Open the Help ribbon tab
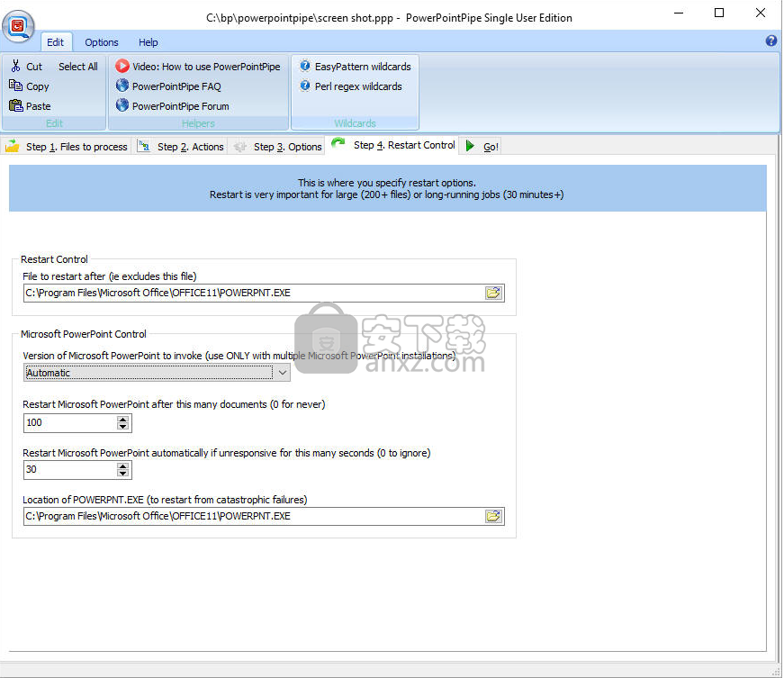784x678 pixels. pyautogui.click(x=148, y=42)
